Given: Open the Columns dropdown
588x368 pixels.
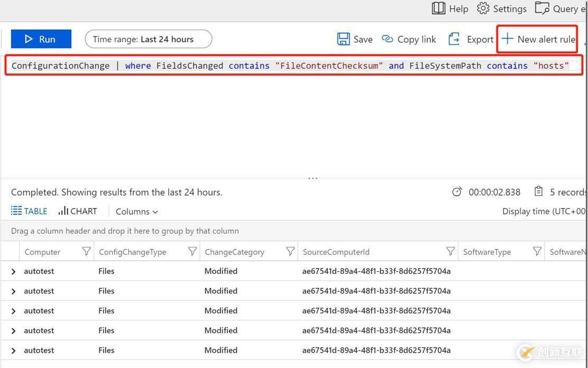Looking at the screenshot, I should 136,211.
